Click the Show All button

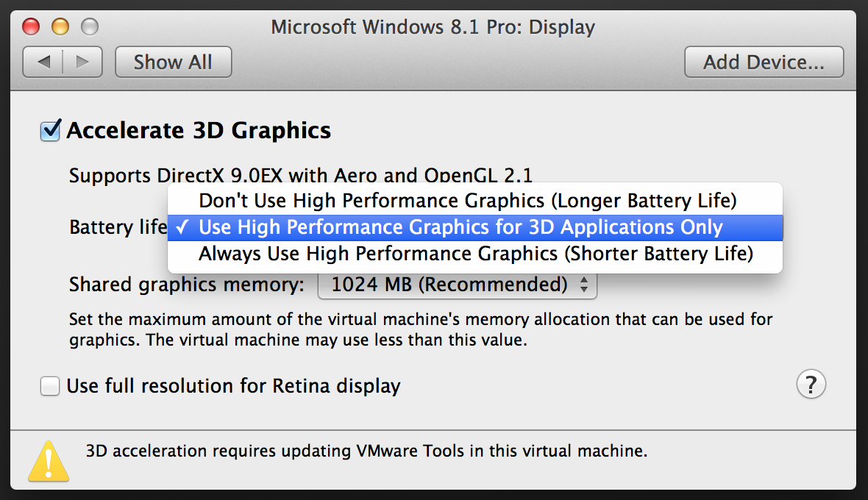[173, 63]
